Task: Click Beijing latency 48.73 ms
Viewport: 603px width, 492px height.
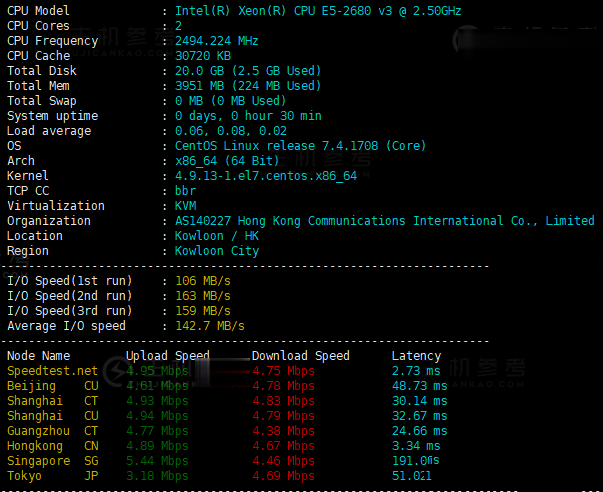Action: (420, 386)
